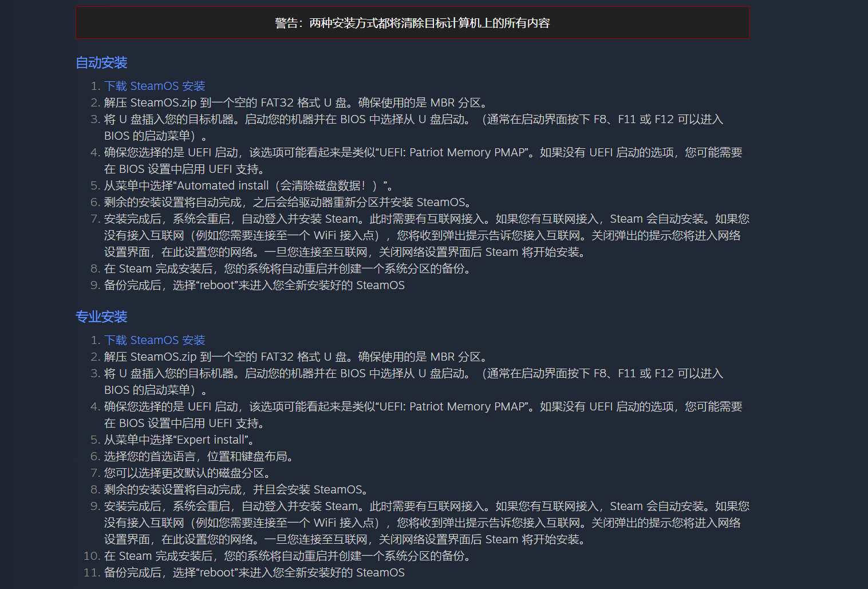
Task: Click 专业安装 step 9 安装完成后，系统会重启
Action: [x=427, y=523]
